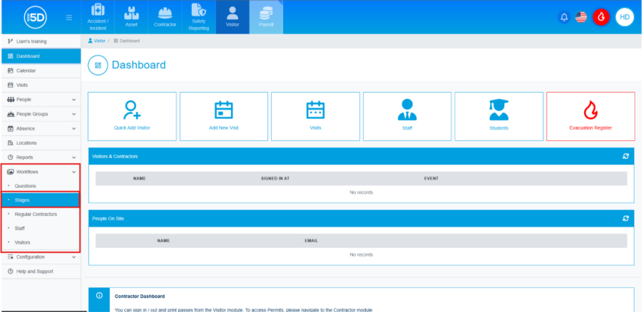
Task: Click the Visitor breadcrumb link
Action: point(99,41)
